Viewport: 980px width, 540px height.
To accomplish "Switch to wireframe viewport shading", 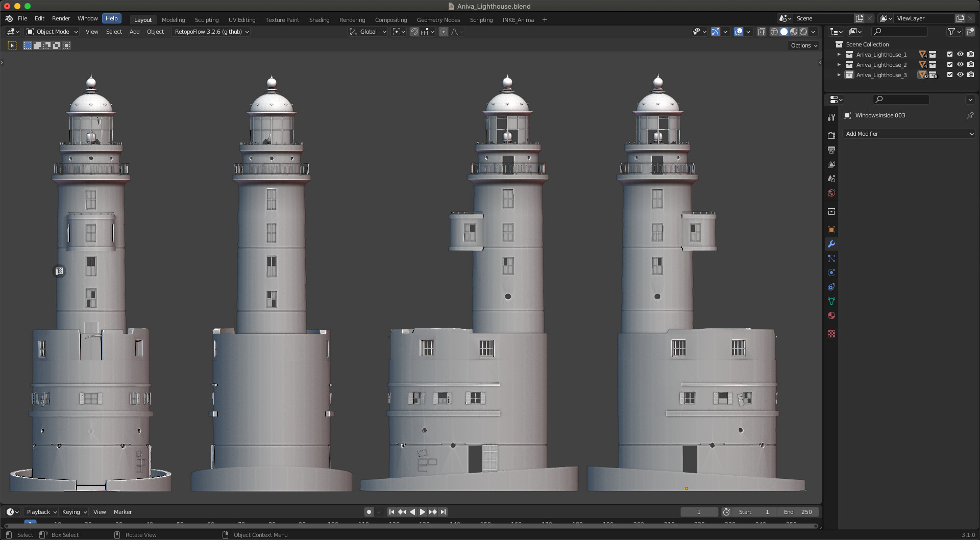I will tap(774, 32).
